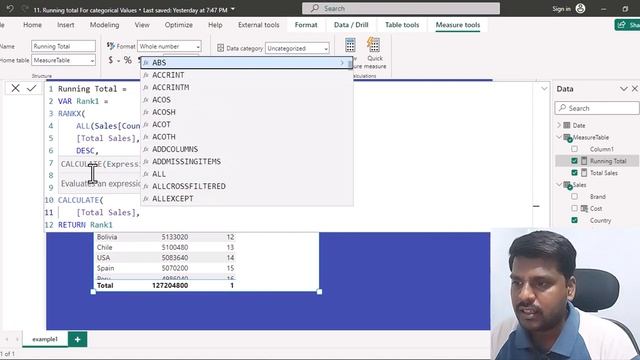The height and width of the screenshot is (360, 640).
Task: Click the Date table icon in the Data pane
Action: click(567, 125)
